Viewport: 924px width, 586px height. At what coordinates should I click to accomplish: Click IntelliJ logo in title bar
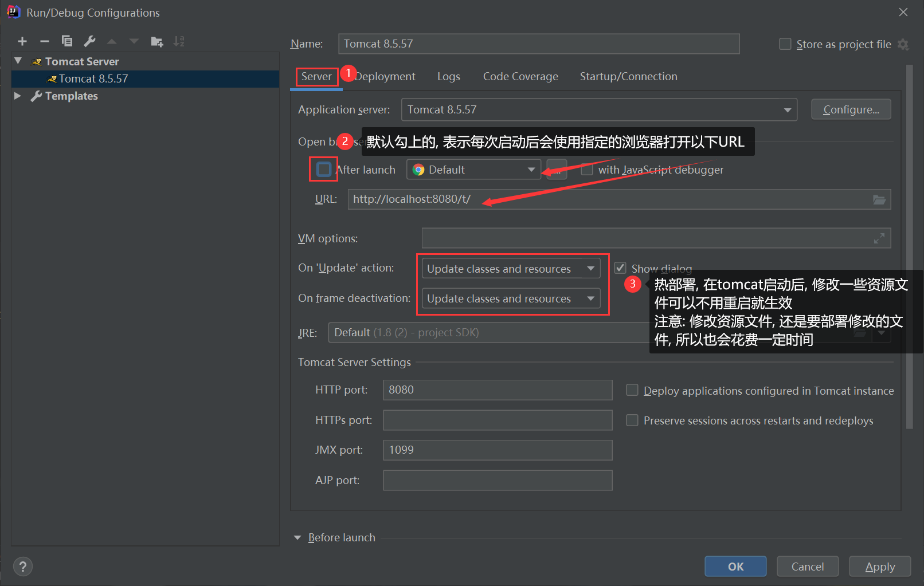tap(13, 12)
